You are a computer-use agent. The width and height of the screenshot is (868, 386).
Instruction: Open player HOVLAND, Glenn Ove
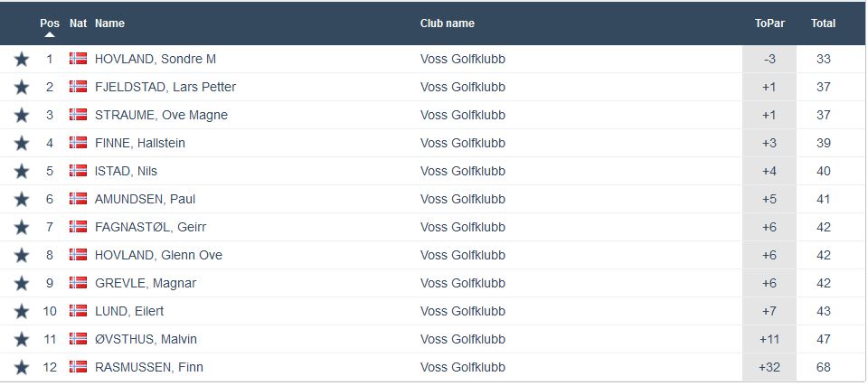158,256
